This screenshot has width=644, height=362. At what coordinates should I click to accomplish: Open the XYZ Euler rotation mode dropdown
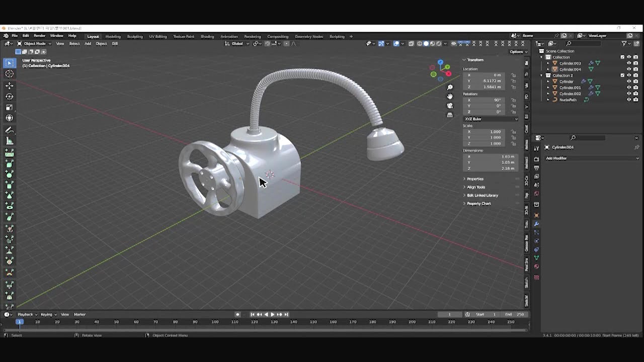coord(491,119)
